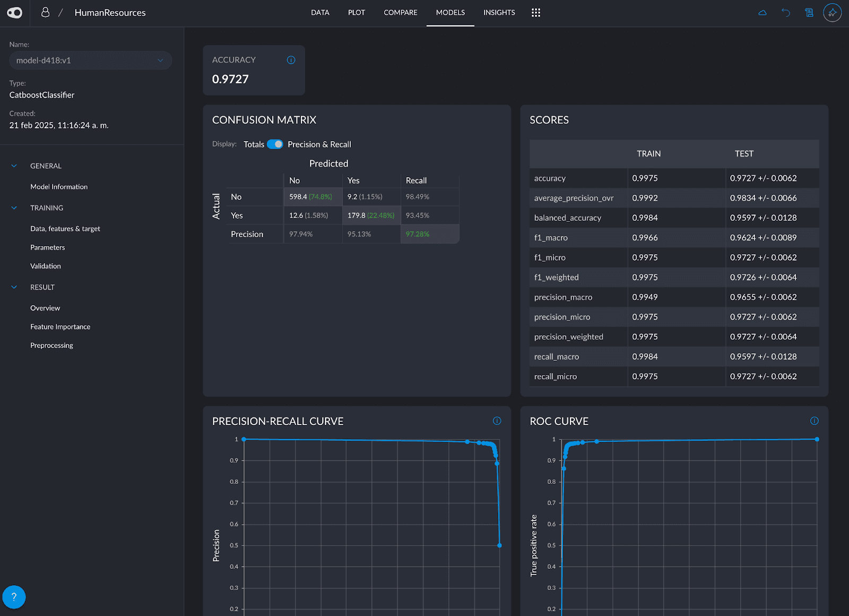Switch to the COMPARE tab
Viewport: 849px width, 616px height.
pos(401,13)
